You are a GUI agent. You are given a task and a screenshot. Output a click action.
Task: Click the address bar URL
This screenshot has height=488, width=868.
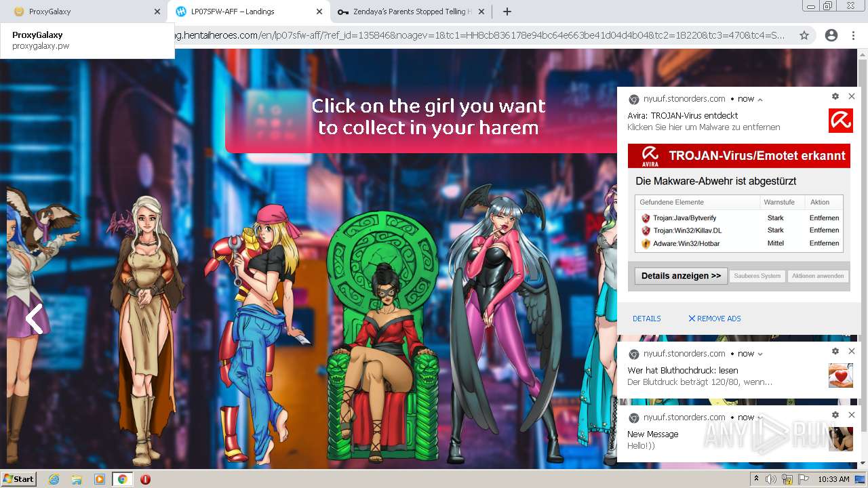click(479, 35)
